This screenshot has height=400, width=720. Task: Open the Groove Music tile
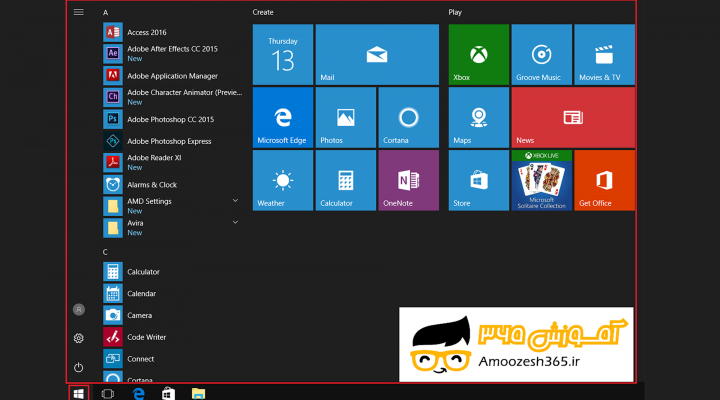(542, 55)
